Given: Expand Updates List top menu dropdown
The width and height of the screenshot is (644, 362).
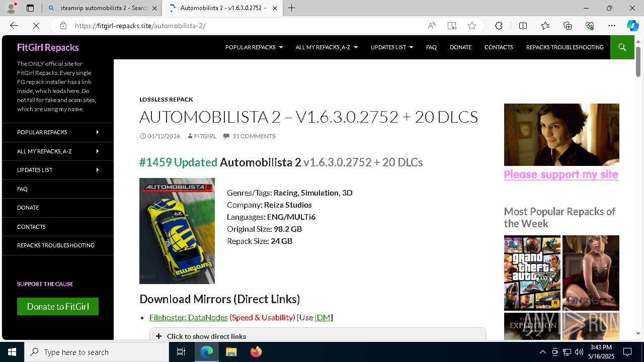Looking at the screenshot, I should (x=392, y=47).
